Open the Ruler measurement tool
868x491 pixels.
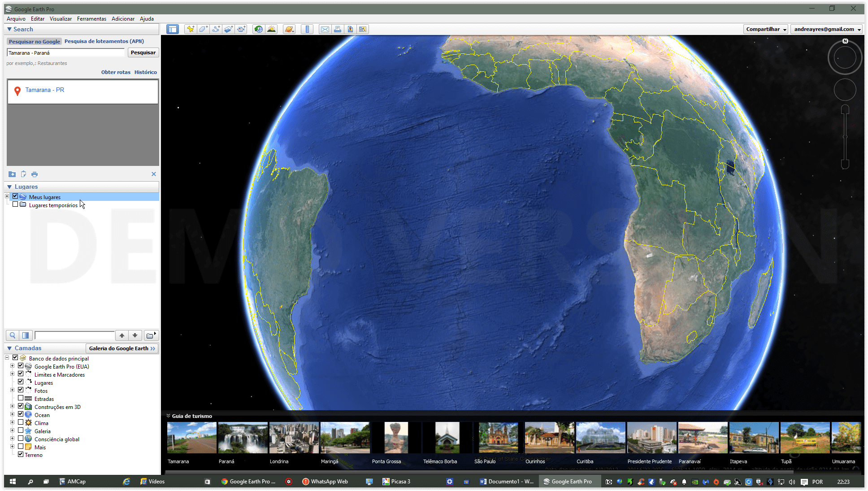(x=307, y=29)
